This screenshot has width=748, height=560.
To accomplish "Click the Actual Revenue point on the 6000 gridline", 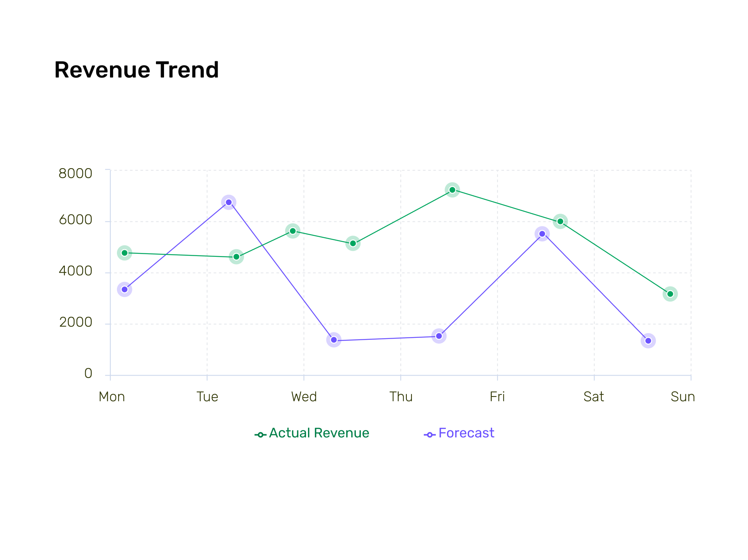I will pos(560,221).
